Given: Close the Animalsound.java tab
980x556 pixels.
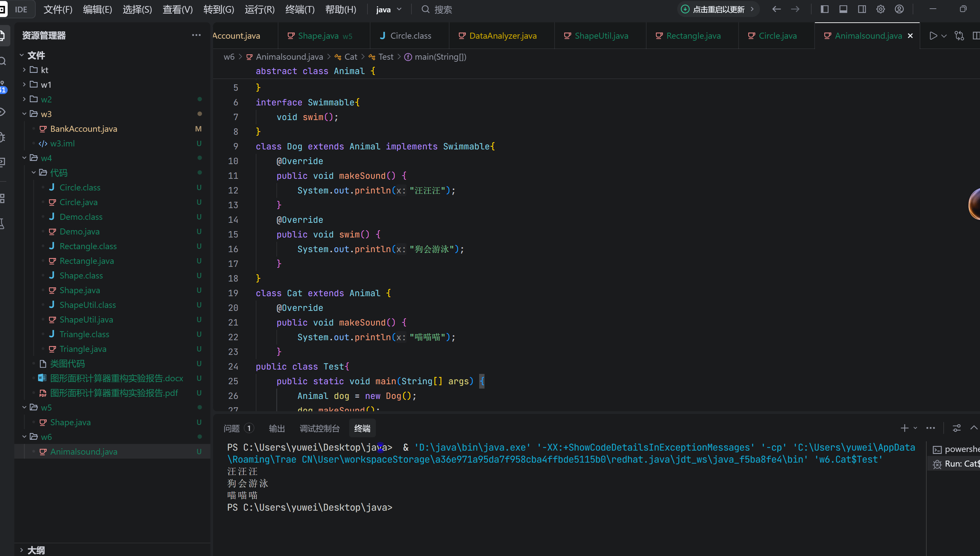Looking at the screenshot, I should (x=910, y=36).
